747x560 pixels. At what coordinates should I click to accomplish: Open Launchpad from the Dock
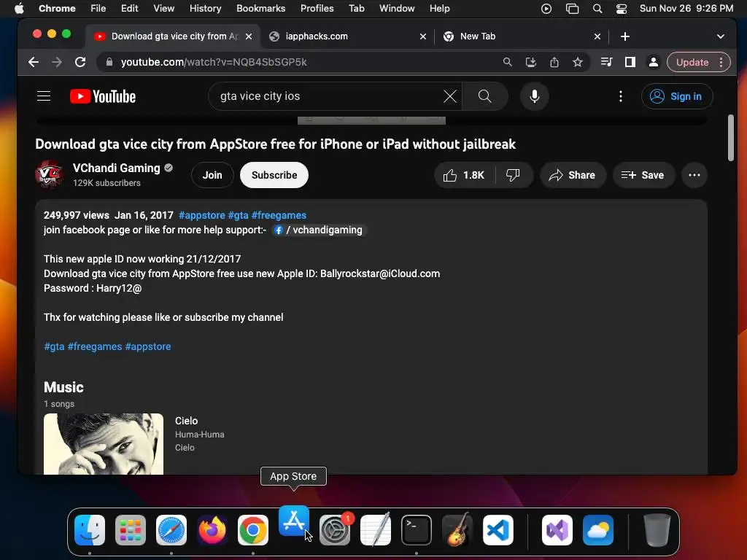(131, 529)
